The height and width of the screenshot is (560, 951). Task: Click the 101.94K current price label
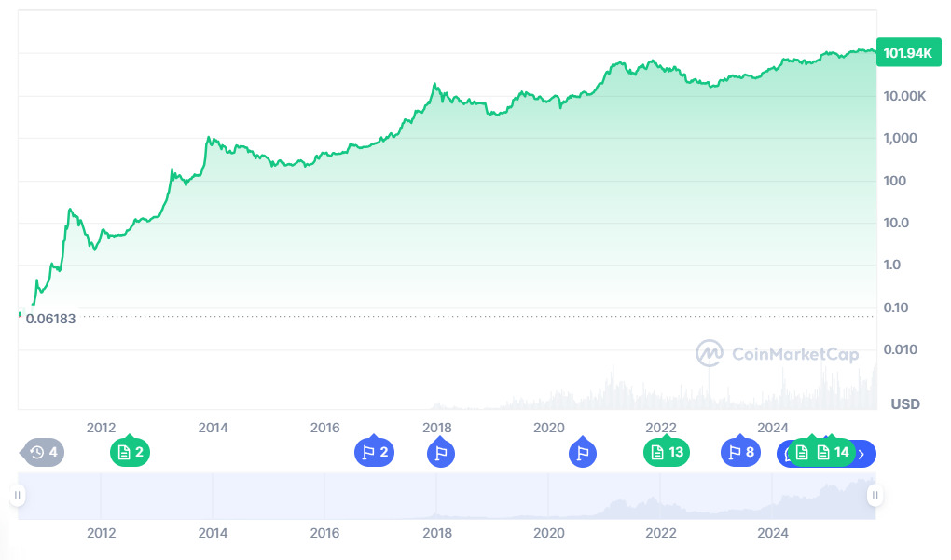click(x=906, y=53)
